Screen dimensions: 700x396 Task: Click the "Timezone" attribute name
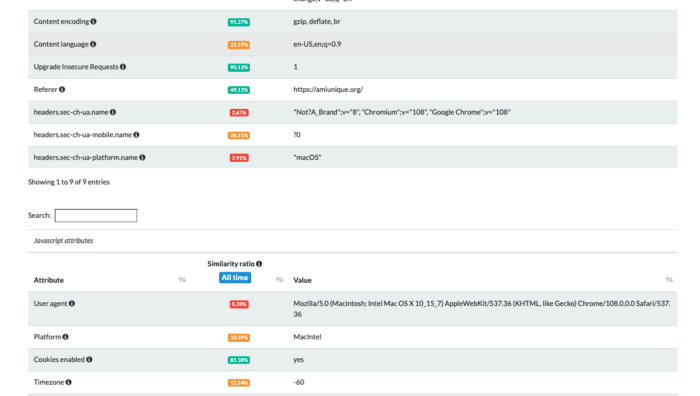pyautogui.click(x=49, y=383)
